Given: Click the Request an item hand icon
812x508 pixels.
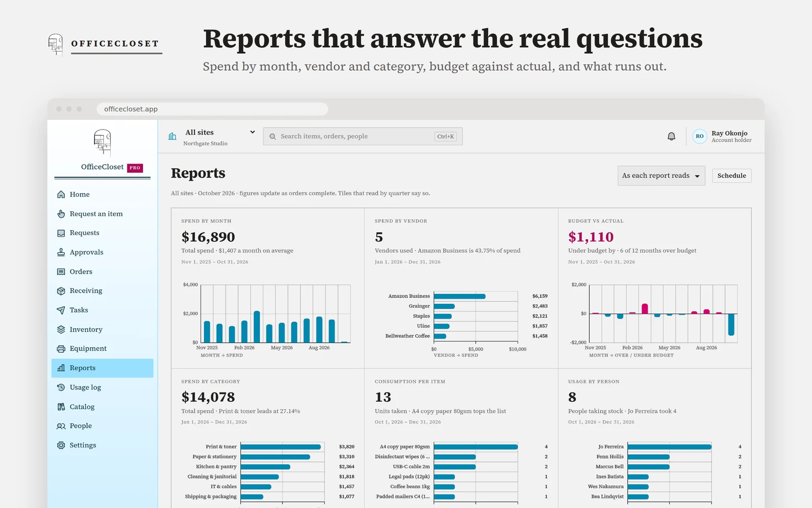Looking at the screenshot, I should [61, 214].
